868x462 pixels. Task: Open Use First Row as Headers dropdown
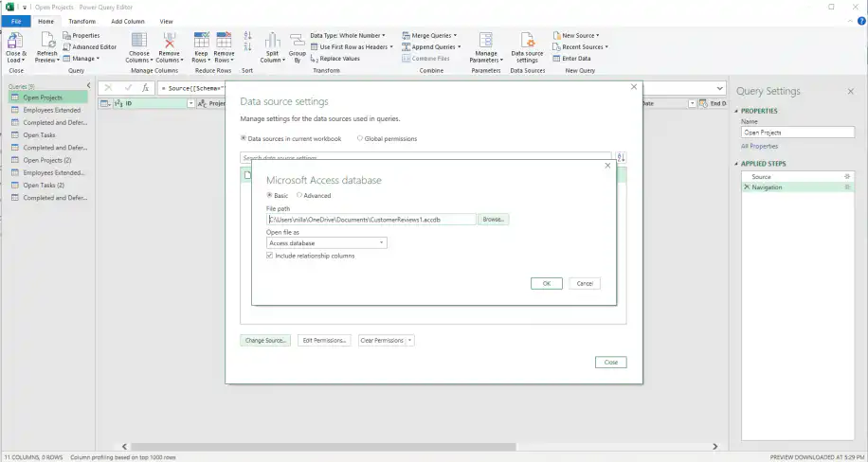[x=352, y=47]
